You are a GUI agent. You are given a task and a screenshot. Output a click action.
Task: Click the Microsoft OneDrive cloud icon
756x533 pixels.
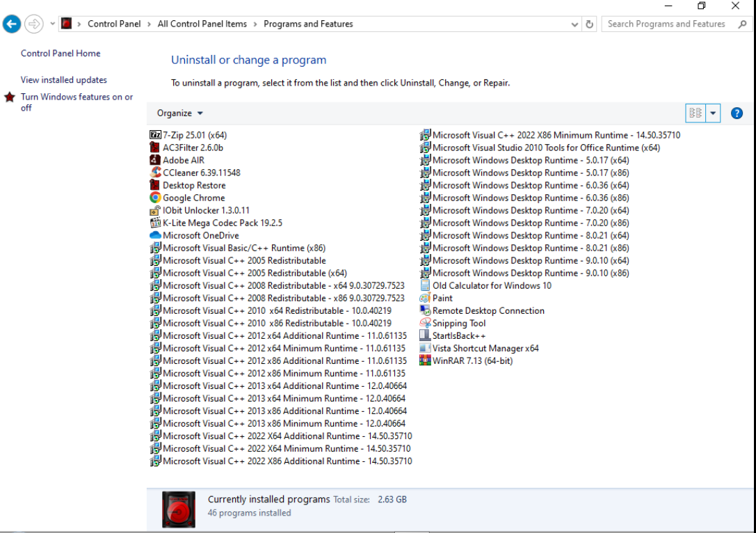click(x=155, y=235)
